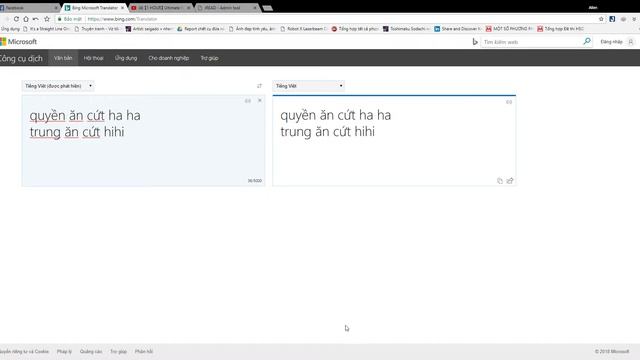Click the Đăng nhập sign-in link

[611, 42]
